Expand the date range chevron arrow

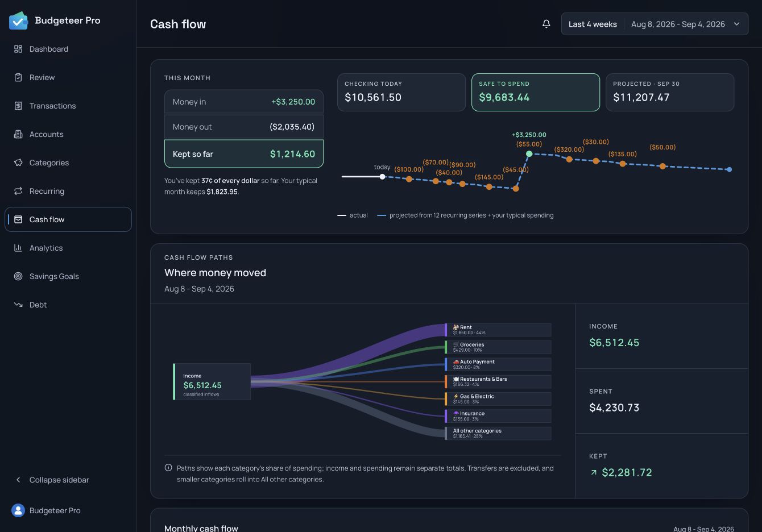(736, 24)
